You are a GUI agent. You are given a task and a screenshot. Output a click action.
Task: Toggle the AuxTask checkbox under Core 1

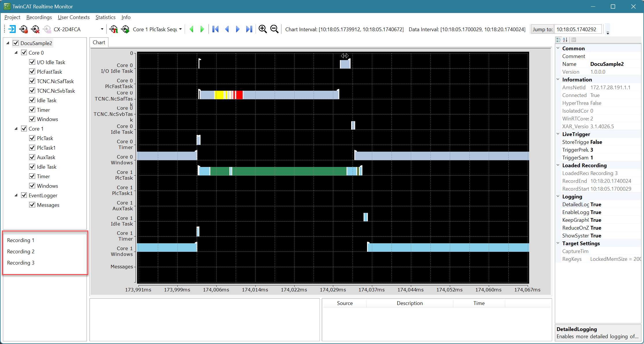coord(32,157)
